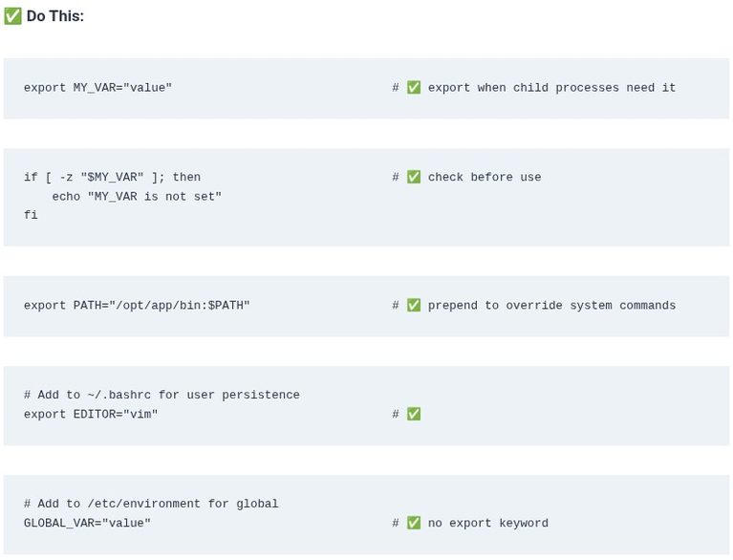Click the checkmark emoji before 'prepend to override'

point(414,305)
